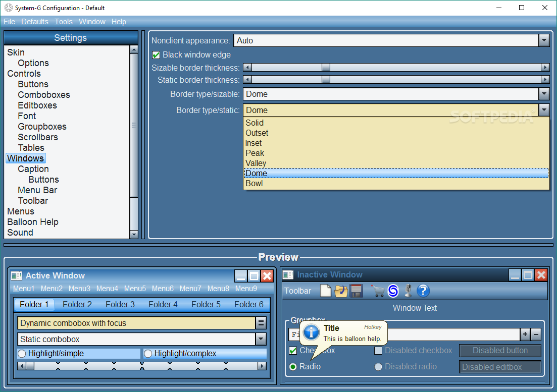Click Menu5 in the Active Window
Image resolution: width=557 pixels, height=392 pixels.
click(135, 289)
